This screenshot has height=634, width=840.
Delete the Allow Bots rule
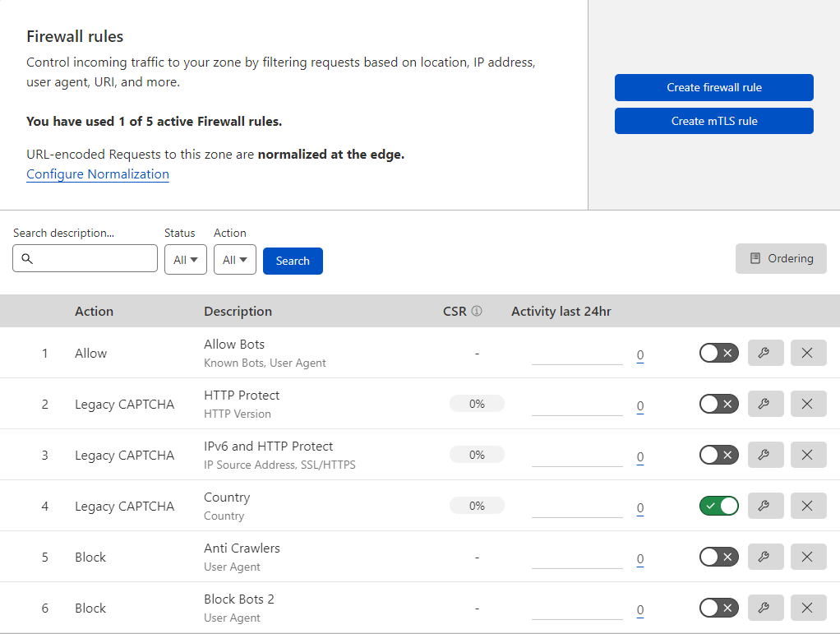[x=809, y=353]
